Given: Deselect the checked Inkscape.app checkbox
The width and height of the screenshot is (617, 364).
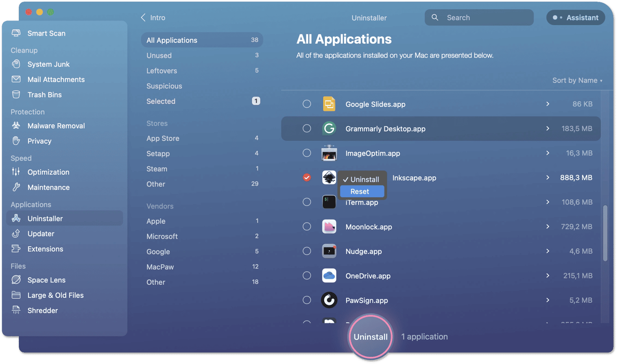Looking at the screenshot, I should (307, 178).
